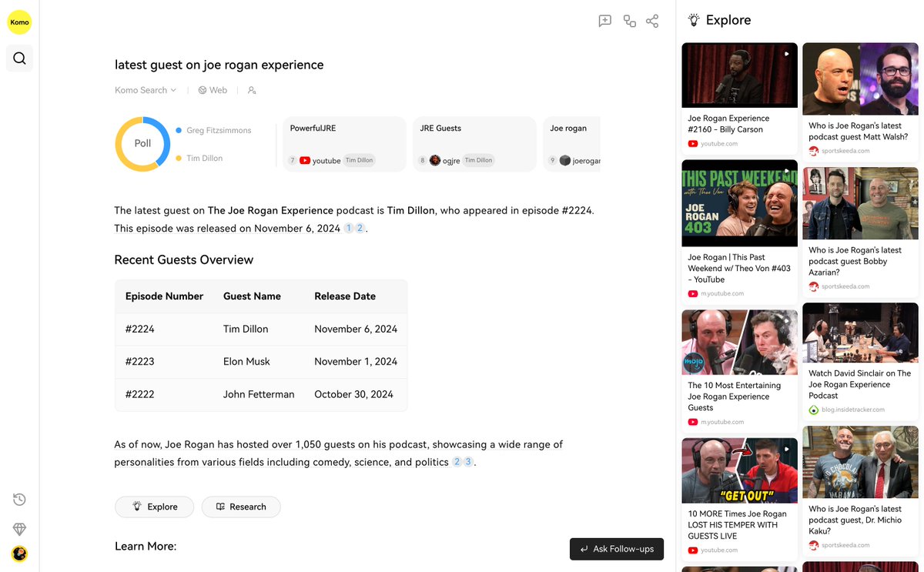The height and width of the screenshot is (572, 924).
Task: Open the search icon in sidebar
Action: tap(19, 58)
